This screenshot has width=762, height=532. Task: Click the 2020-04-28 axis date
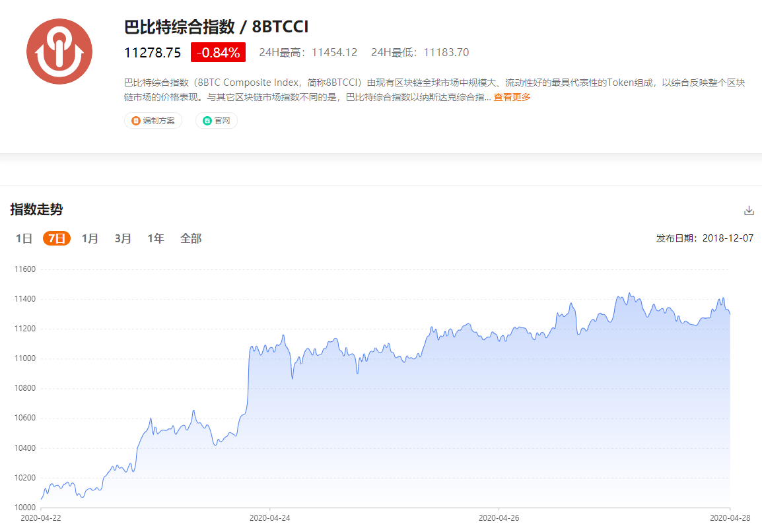point(730,518)
